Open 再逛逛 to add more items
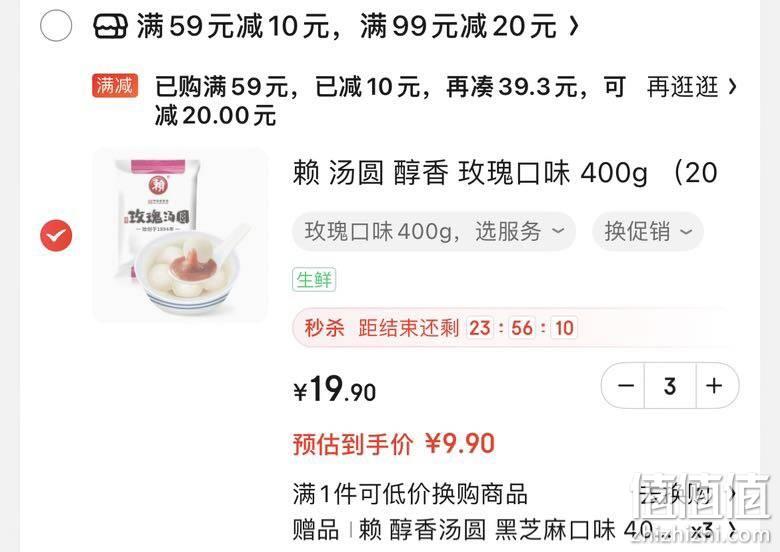Screen dimensions: 780x552 [682, 87]
